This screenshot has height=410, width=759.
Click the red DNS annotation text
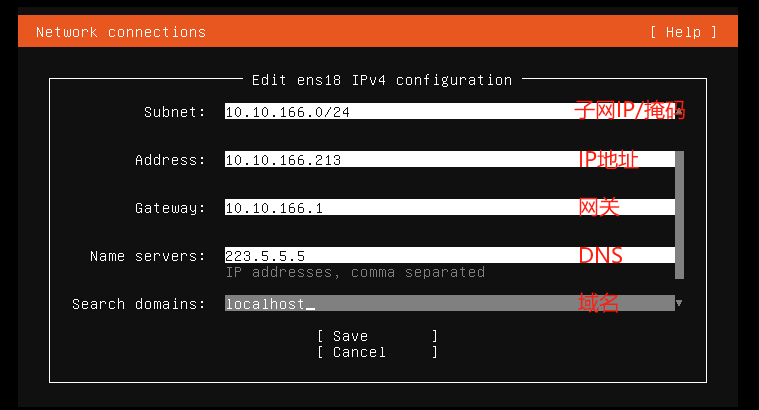click(600, 255)
